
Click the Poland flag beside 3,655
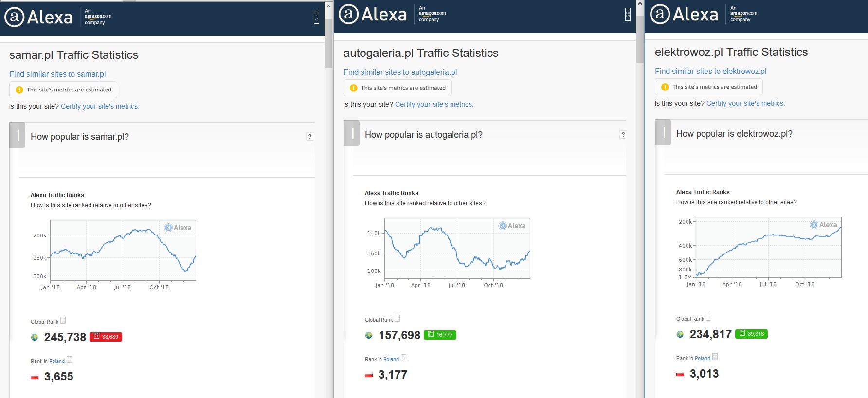(35, 377)
